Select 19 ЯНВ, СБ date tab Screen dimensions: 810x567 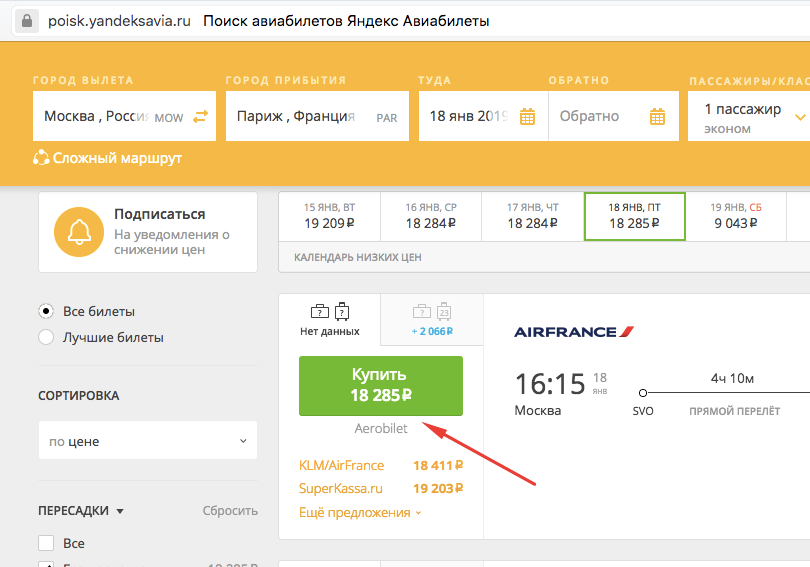(x=736, y=216)
